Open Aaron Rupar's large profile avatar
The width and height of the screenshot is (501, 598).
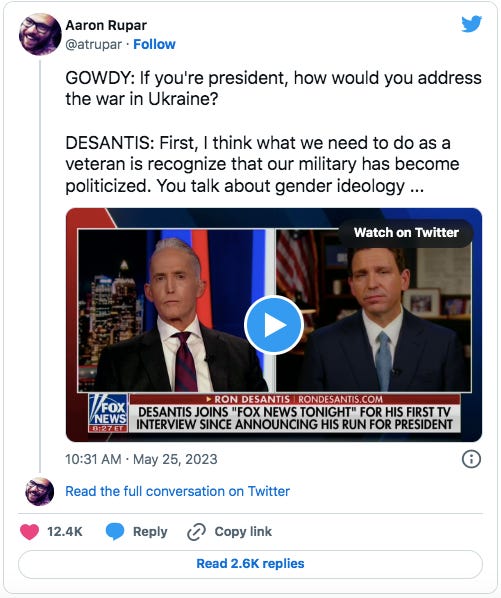coord(40,34)
